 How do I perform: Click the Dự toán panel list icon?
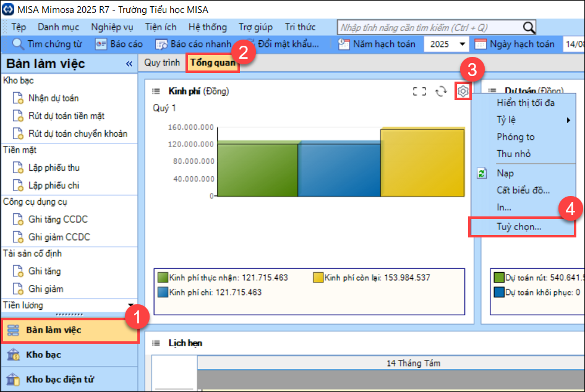point(492,90)
